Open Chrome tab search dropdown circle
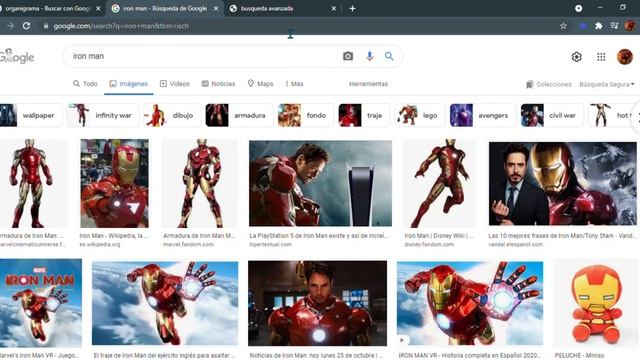The width and height of the screenshot is (640, 360). [x=578, y=8]
